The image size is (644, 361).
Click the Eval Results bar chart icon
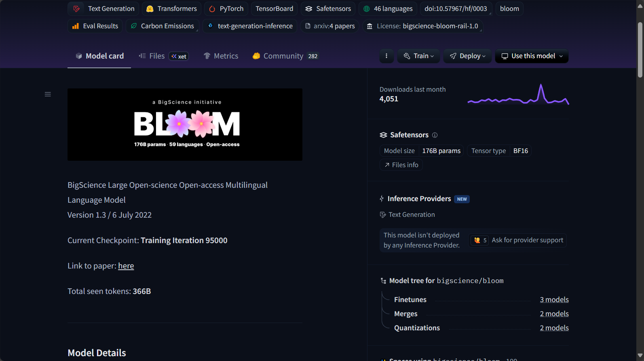tap(76, 26)
